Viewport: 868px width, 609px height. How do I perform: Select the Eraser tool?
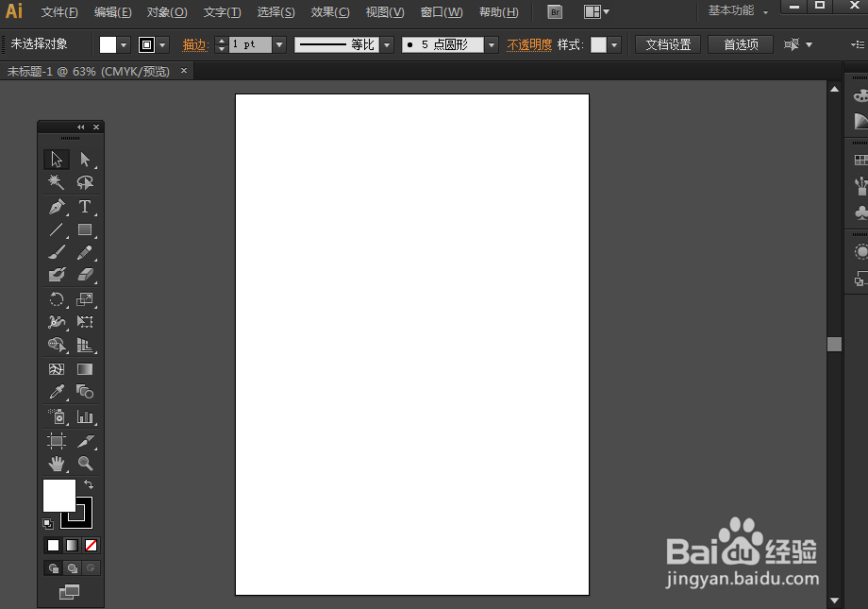85,275
